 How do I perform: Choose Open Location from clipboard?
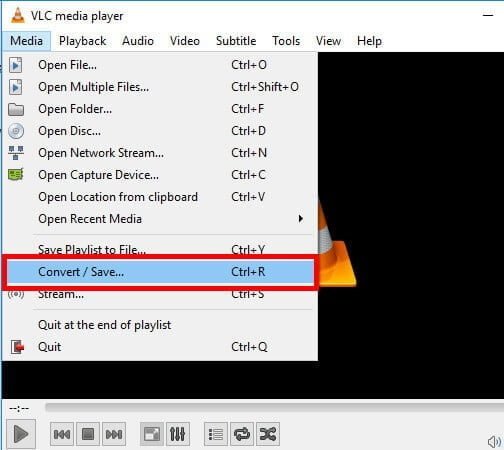(x=160, y=197)
